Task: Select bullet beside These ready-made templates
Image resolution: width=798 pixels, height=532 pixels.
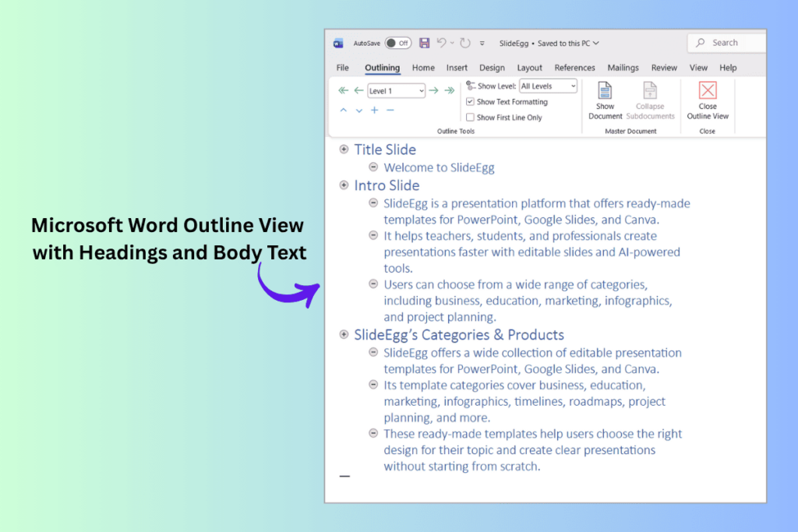Action: [x=373, y=433]
